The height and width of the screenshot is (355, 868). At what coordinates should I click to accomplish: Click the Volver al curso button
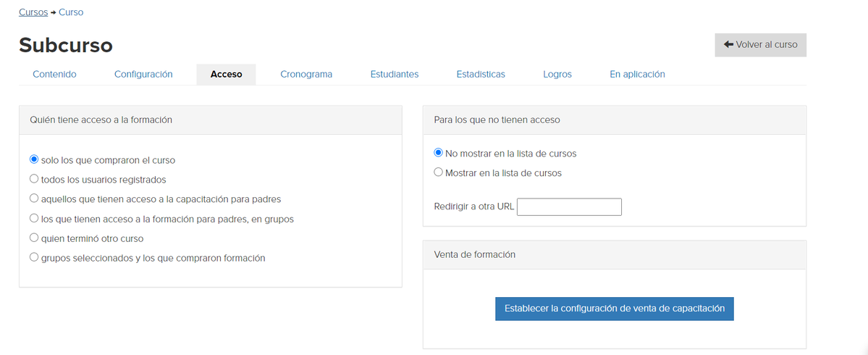[760, 45]
